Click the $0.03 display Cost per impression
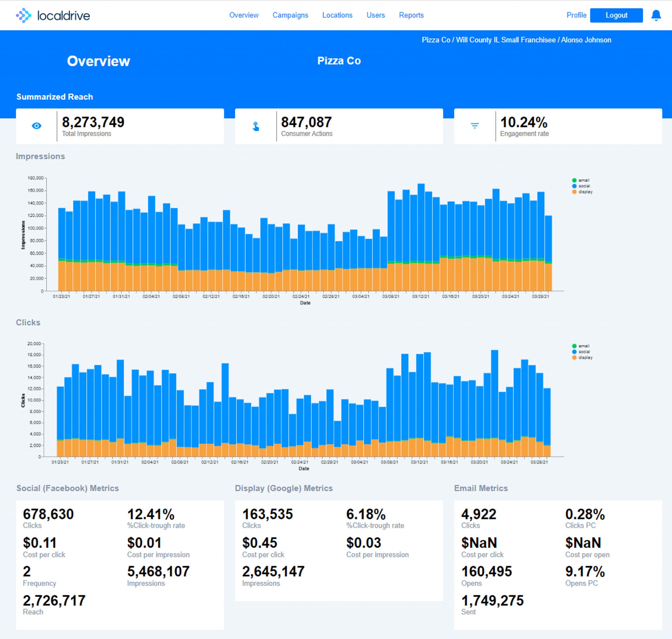Viewport: 672px width, 639px height. (363, 543)
